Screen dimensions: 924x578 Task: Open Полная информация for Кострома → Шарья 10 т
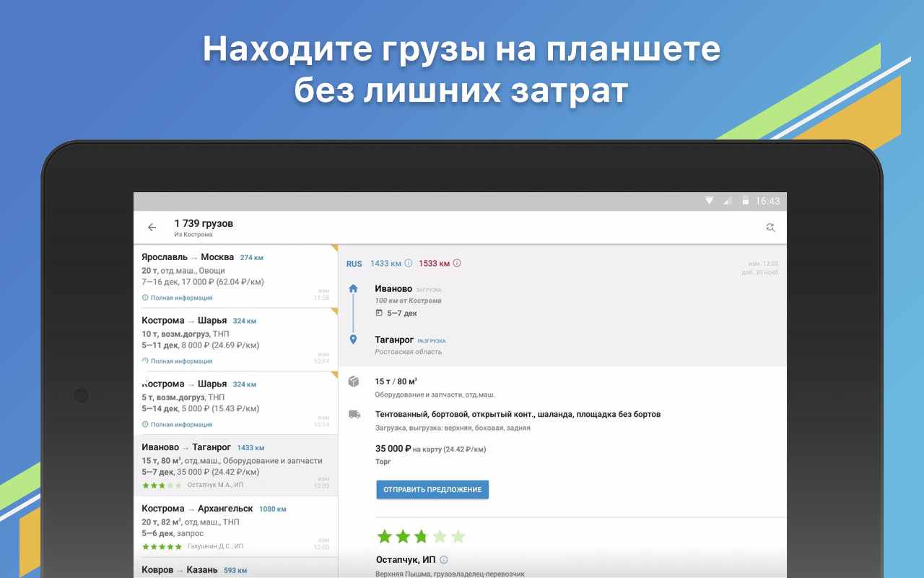[x=177, y=361]
